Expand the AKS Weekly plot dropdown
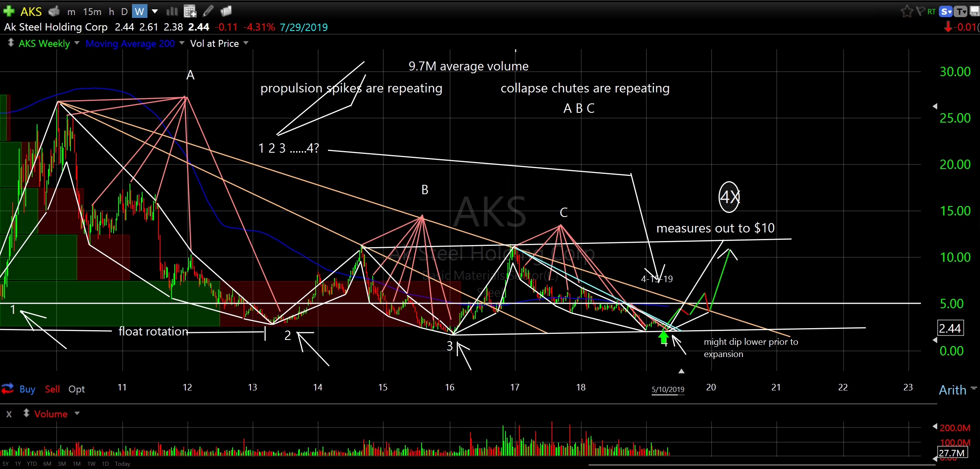 tap(77, 43)
